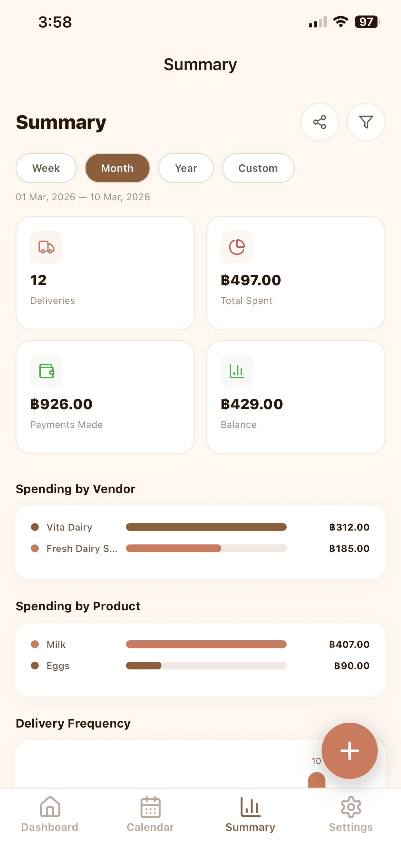Click the wallet icon on Payments Made card
401x868 pixels.
pyautogui.click(x=46, y=371)
